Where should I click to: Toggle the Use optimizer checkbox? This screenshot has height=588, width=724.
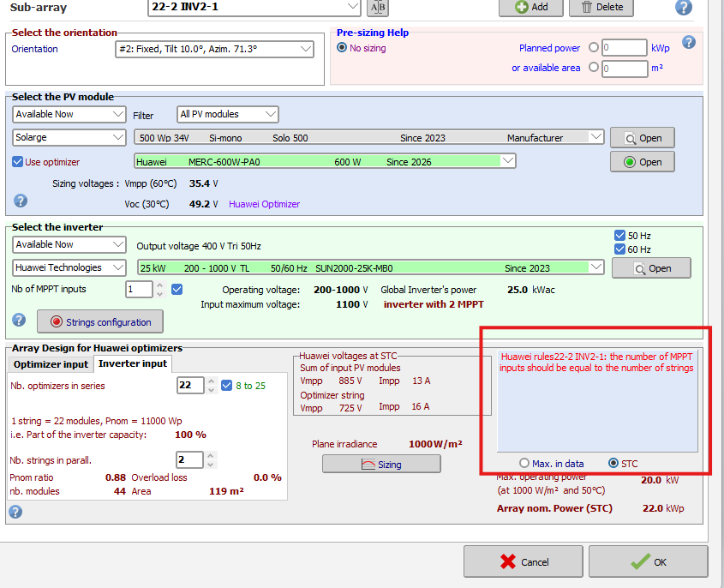(18, 162)
